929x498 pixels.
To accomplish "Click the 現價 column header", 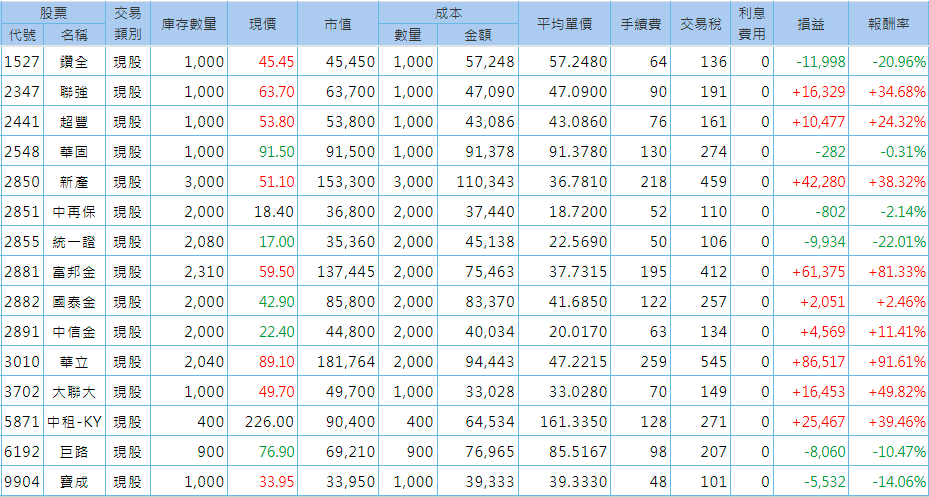I will pyautogui.click(x=262, y=24).
